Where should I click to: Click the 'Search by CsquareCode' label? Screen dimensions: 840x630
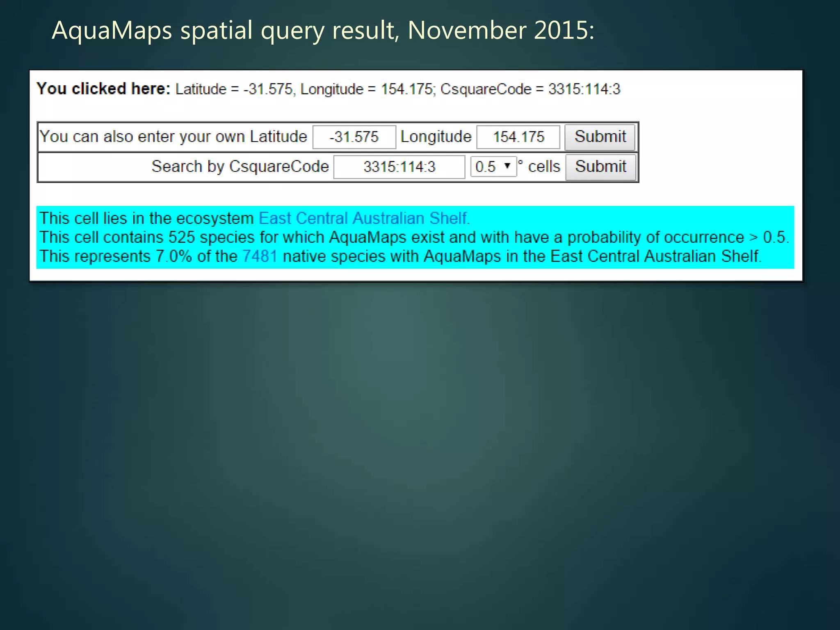point(240,167)
